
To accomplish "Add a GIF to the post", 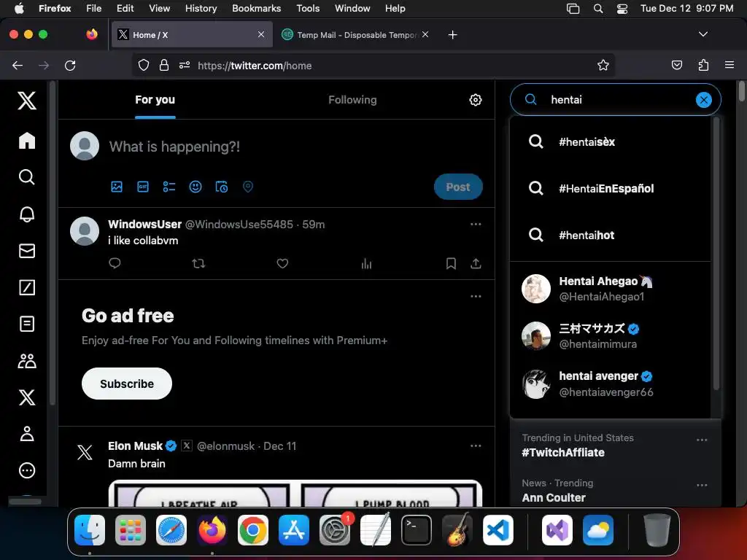I will click(x=143, y=187).
